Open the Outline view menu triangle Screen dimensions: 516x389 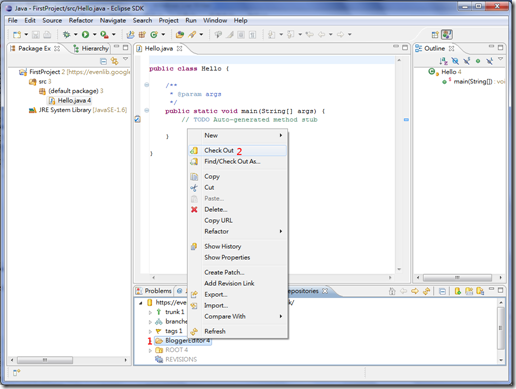[500, 59]
